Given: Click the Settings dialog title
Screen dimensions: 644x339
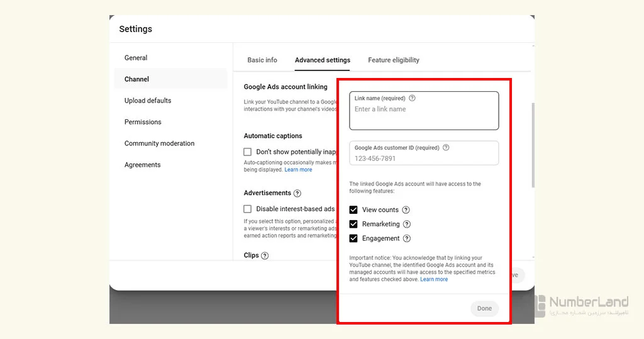Looking at the screenshot, I should click(136, 29).
